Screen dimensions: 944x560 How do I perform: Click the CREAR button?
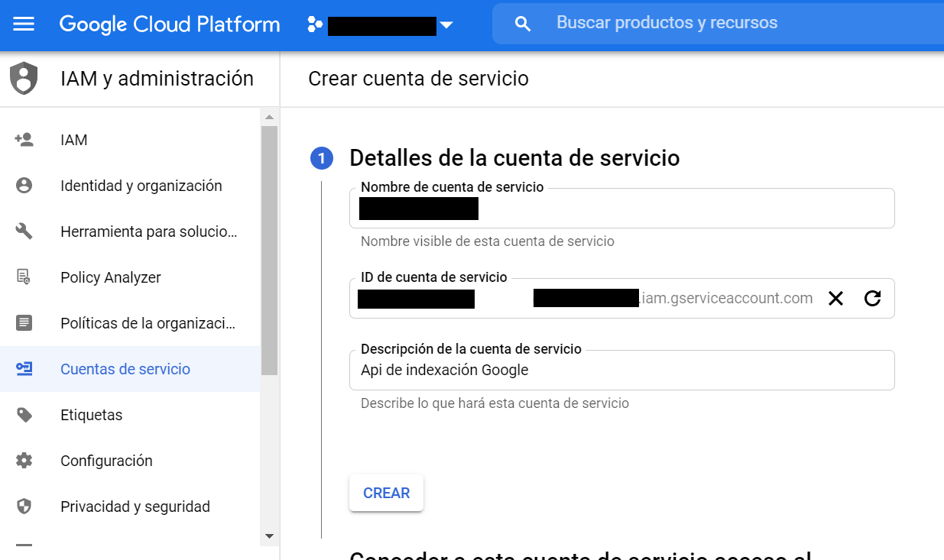coord(386,493)
